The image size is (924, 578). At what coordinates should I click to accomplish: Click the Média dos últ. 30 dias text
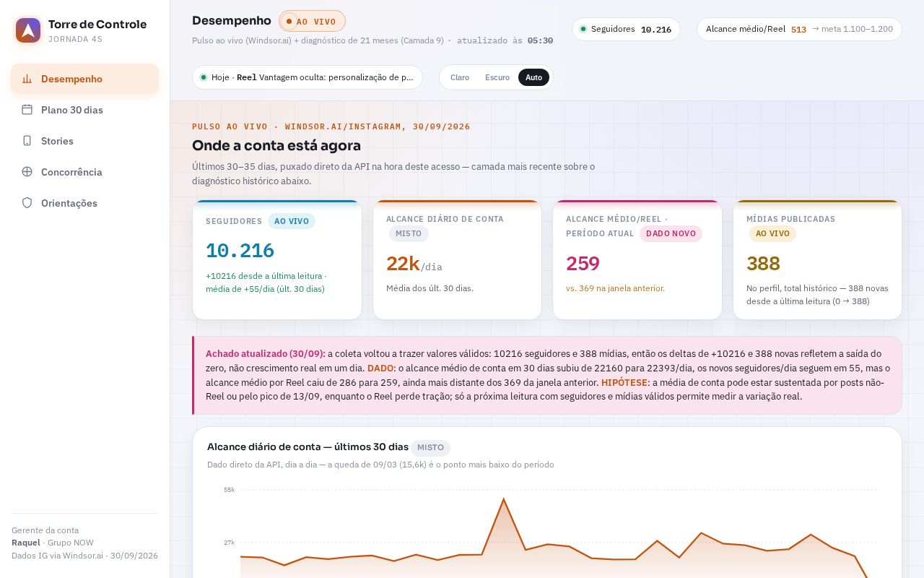pyautogui.click(x=430, y=288)
